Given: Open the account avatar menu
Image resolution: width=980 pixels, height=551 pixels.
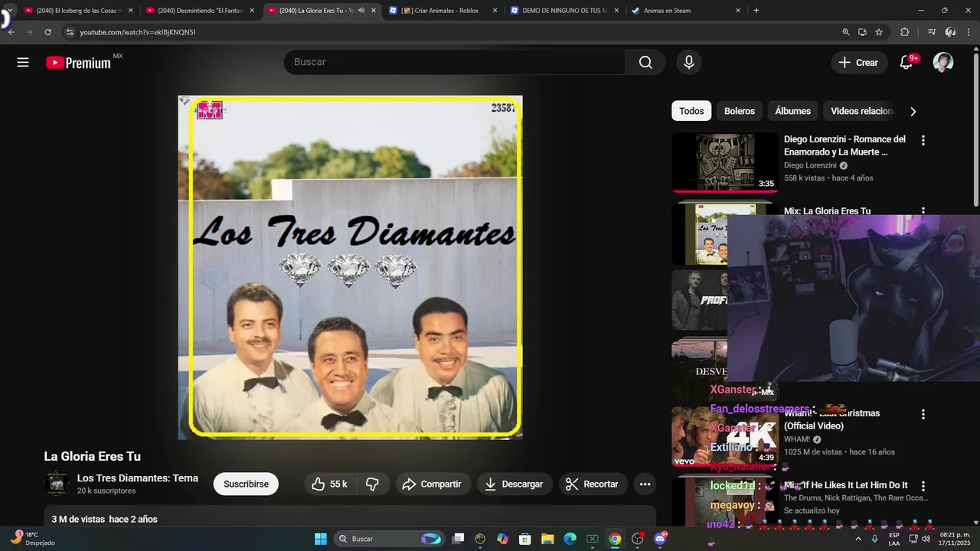Looking at the screenshot, I should (x=942, y=63).
